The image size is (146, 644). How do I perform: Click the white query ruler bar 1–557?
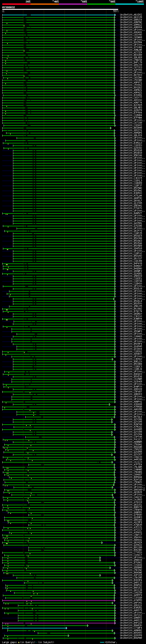click(60, 9)
